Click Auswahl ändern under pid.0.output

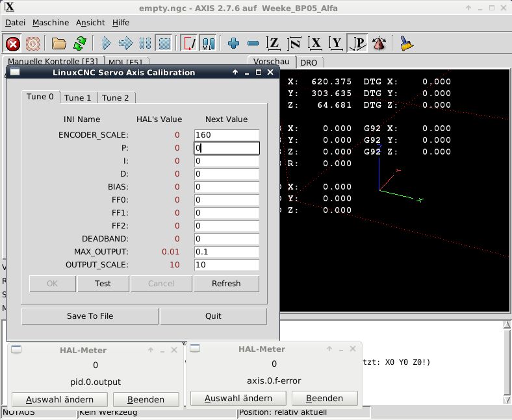(x=59, y=399)
